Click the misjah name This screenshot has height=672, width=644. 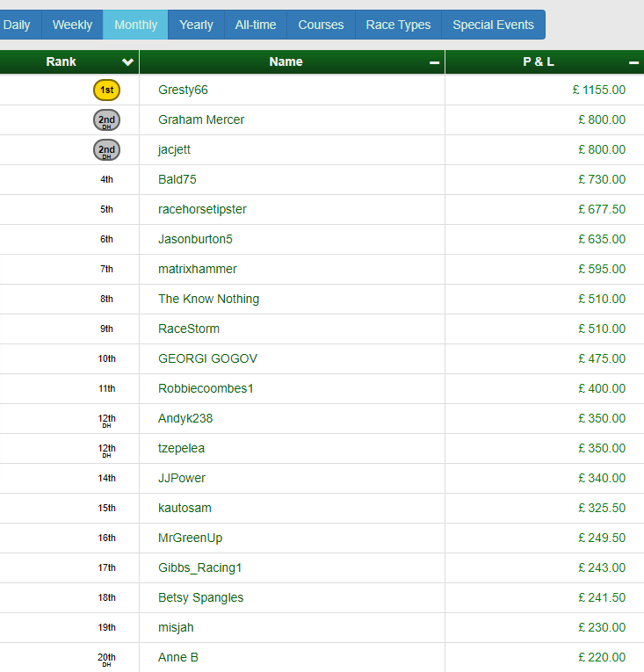click(176, 627)
